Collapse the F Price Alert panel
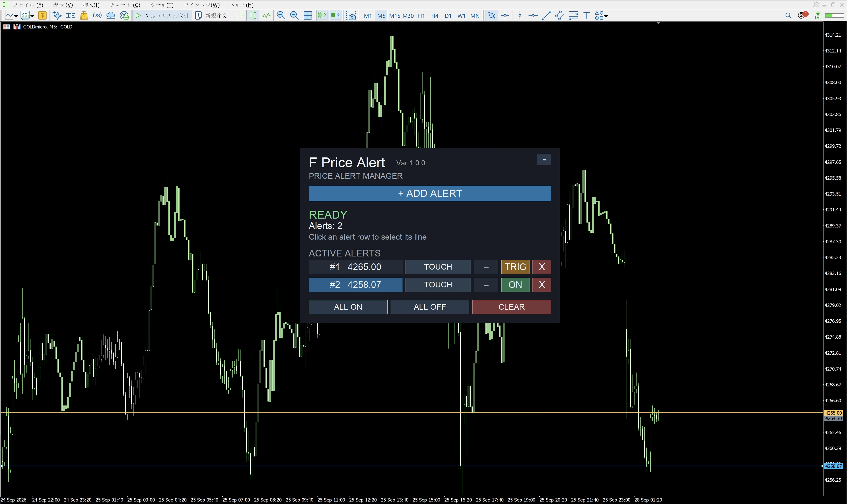Image resolution: width=847 pixels, height=504 pixels. pyautogui.click(x=544, y=160)
